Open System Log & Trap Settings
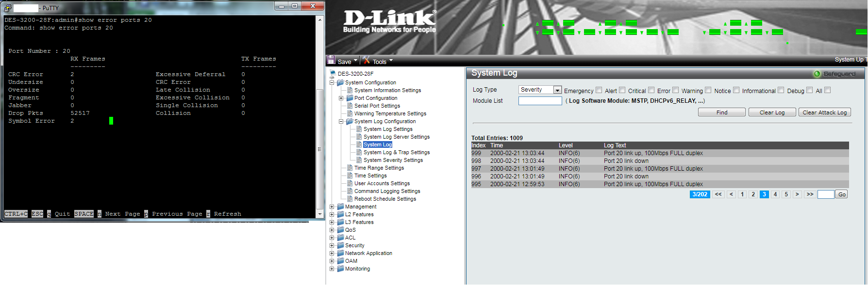This screenshot has width=868, height=287. coord(397,152)
